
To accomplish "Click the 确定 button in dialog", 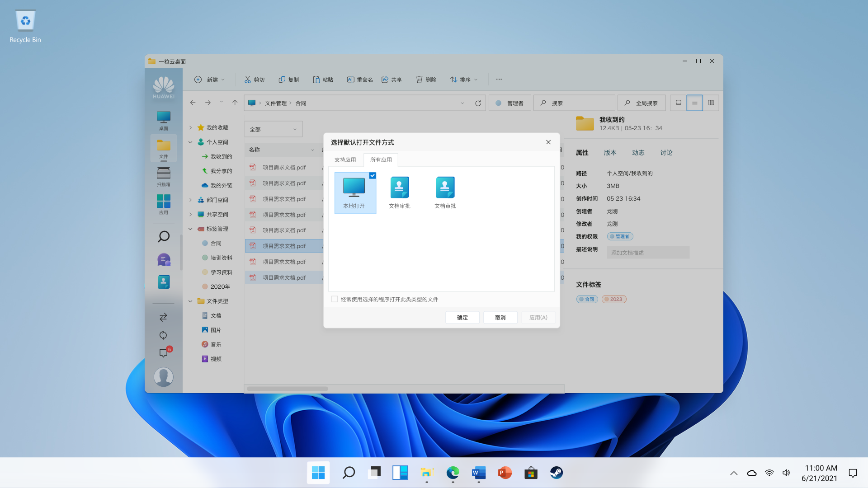I will click(462, 318).
